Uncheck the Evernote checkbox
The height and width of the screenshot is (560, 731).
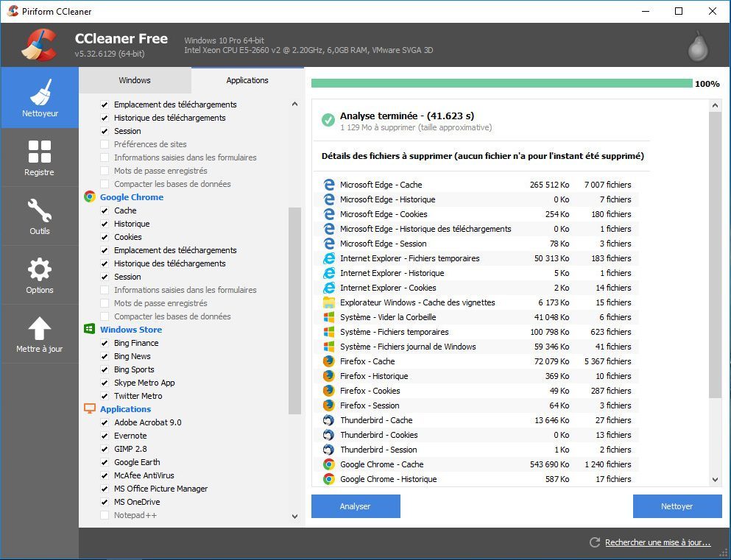pos(105,436)
